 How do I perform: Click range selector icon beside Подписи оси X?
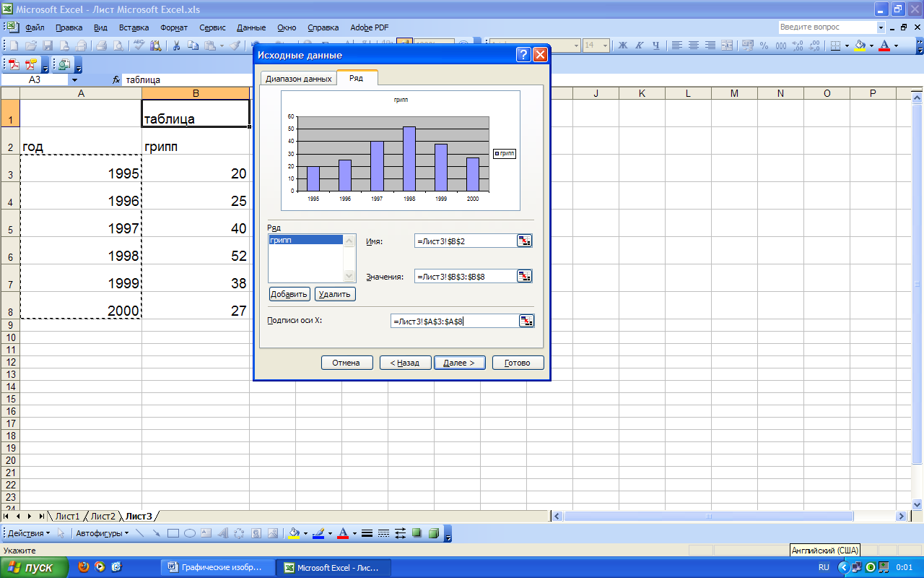tap(527, 321)
